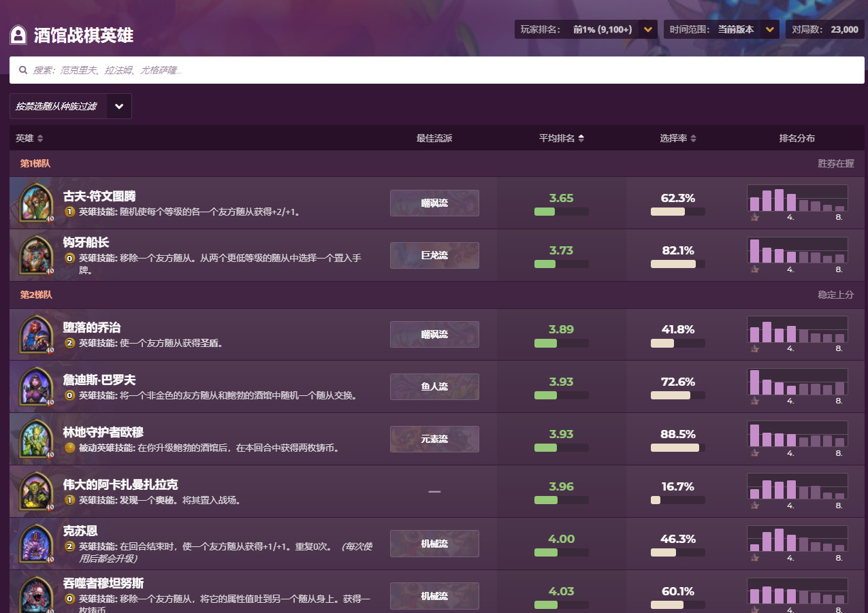
Task: Expand the 按禁选随从种族过滤 filter
Action: [x=118, y=106]
